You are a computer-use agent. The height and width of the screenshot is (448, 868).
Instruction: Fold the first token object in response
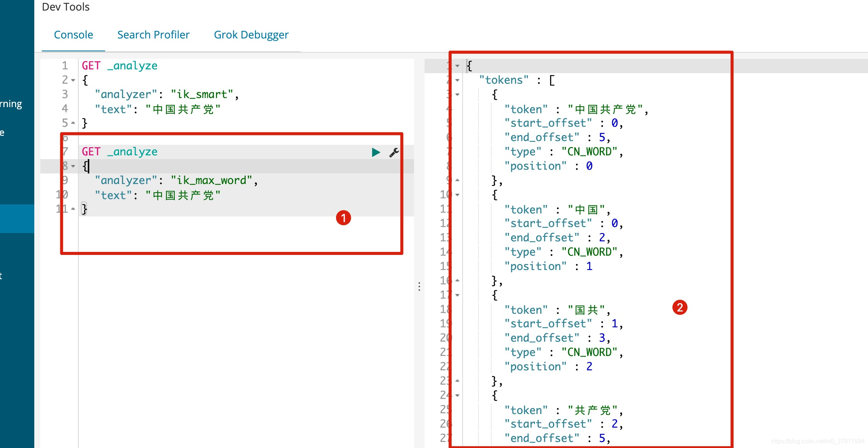coord(457,95)
